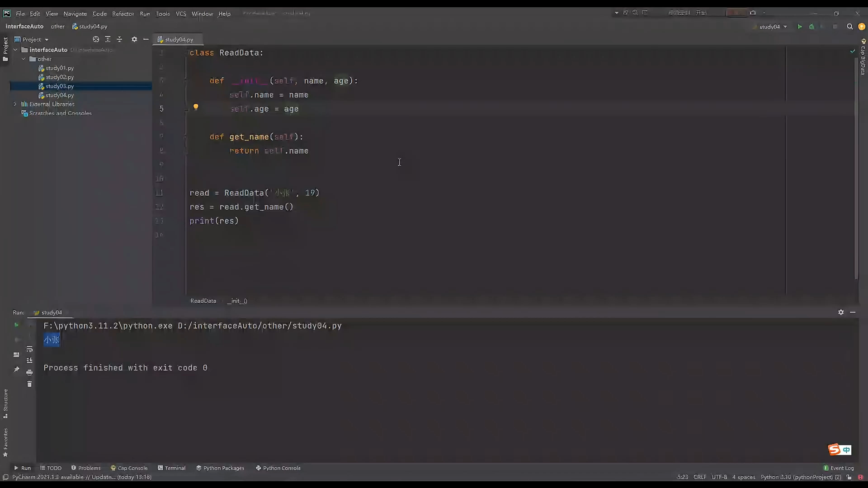Collapse the other folder
Viewport: 868px width, 488px height.
[24, 59]
